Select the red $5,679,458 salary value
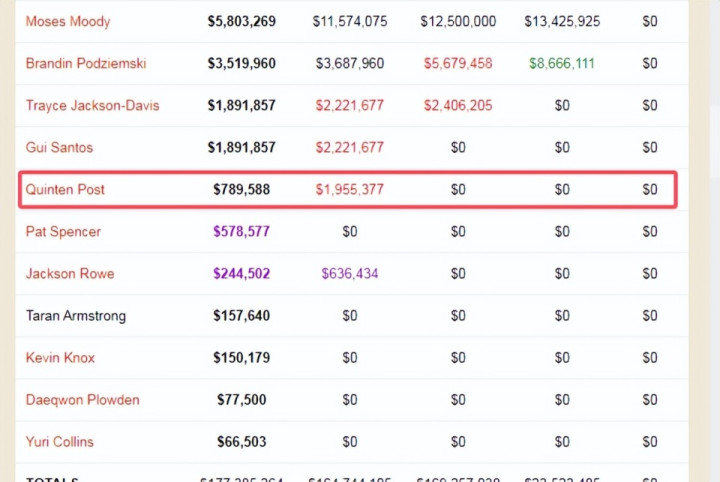The image size is (720, 482). coord(458,63)
